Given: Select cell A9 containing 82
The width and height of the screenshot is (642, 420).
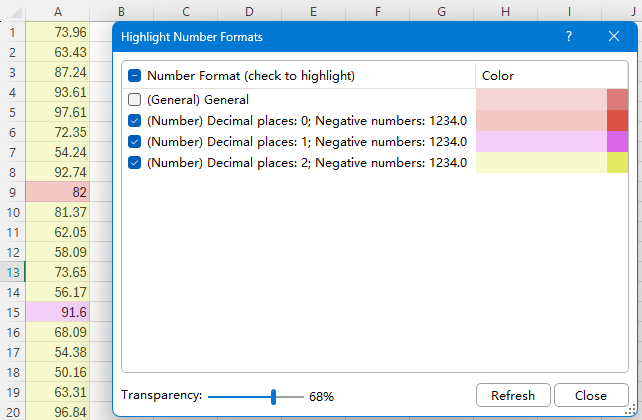Looking at the screenshot, I should 57,191.
